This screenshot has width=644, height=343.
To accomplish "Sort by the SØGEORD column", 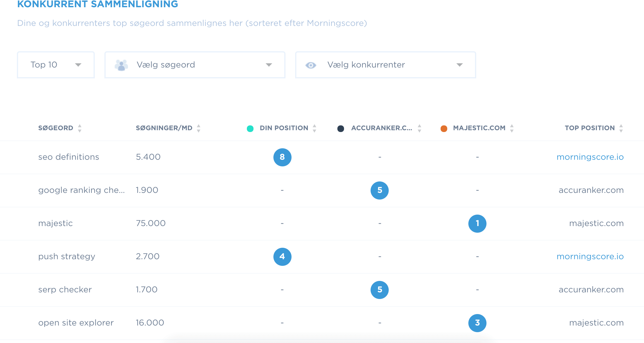I will click(80, 128).
